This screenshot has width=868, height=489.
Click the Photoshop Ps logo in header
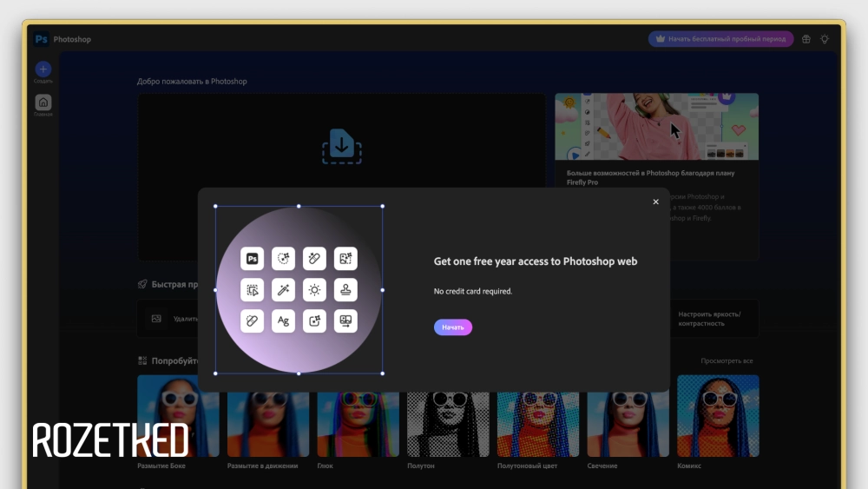pos(42,39)
